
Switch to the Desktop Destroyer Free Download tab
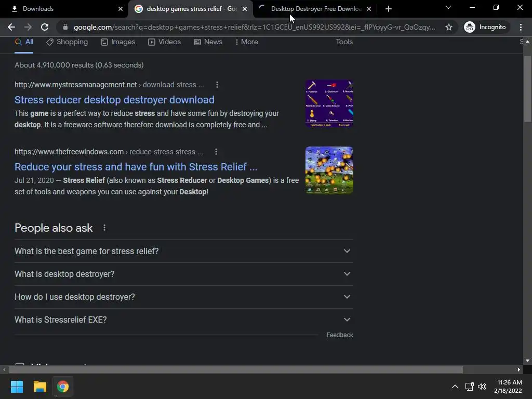[312, 9]
